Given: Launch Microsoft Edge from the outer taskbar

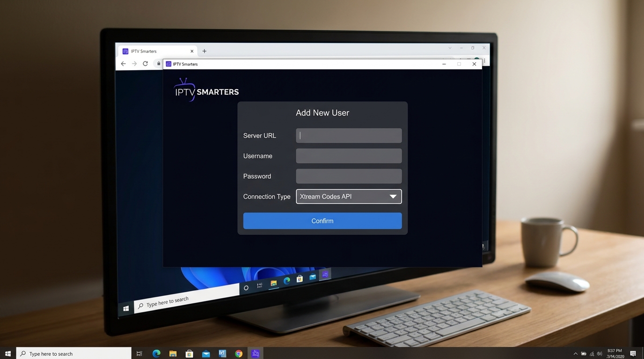Looking at the screenshot, I should [x=156, y=353].
